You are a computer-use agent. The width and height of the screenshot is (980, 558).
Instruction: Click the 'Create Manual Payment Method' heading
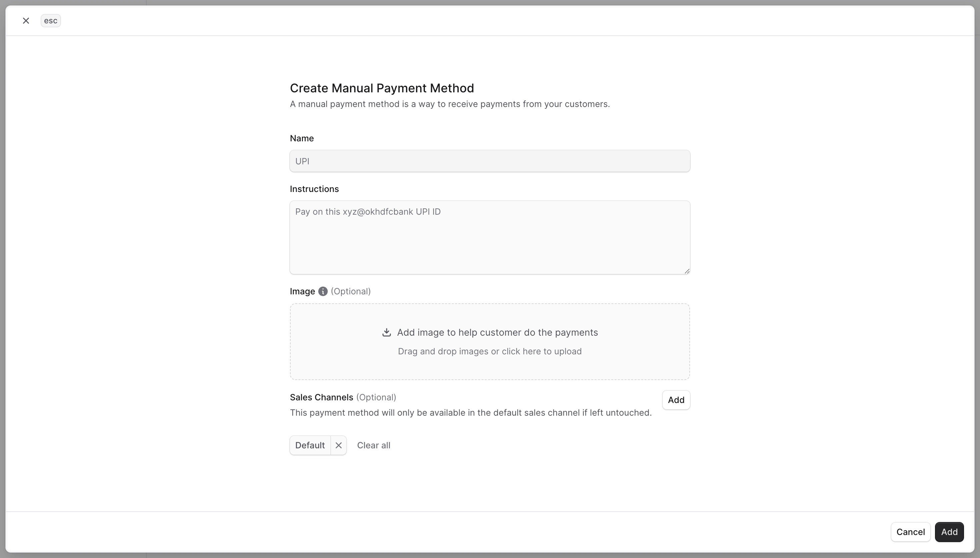(x=382, y=88)
